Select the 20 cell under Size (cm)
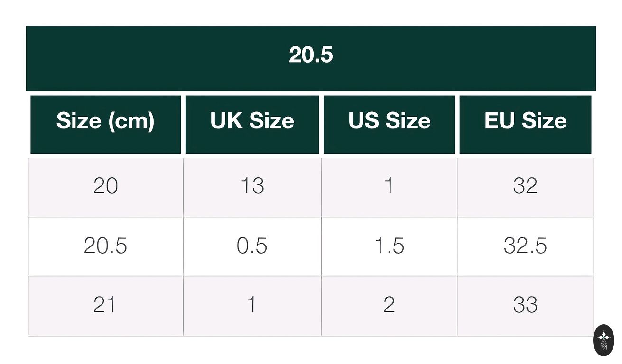Viewport: 622px width, 364px height. (105, 187)
